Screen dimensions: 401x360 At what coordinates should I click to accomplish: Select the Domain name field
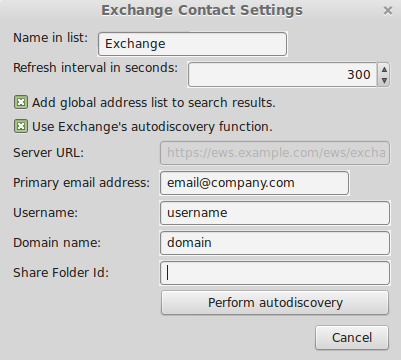click(x=275, y=243)
